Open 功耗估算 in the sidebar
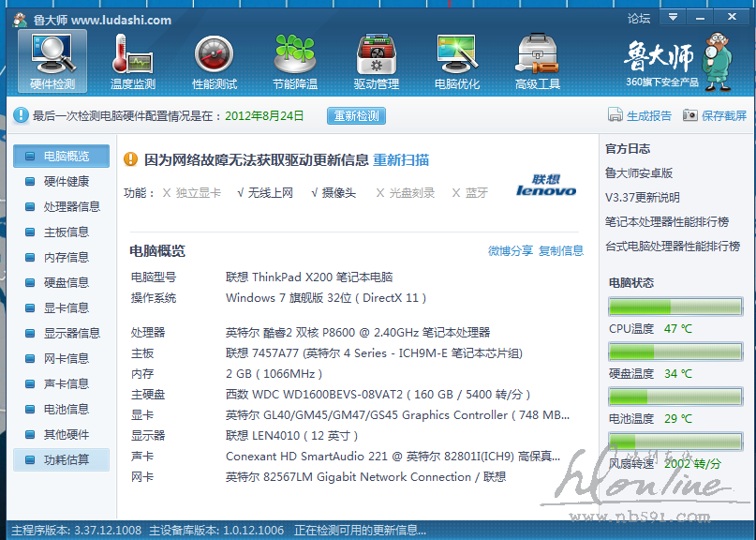The height and width of the screenshot is (540, 756). (66, 459)
